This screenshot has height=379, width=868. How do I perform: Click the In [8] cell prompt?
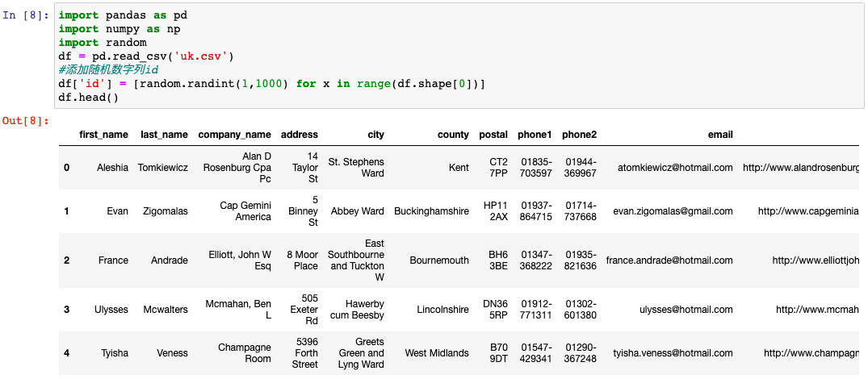(x=27, y=15)
